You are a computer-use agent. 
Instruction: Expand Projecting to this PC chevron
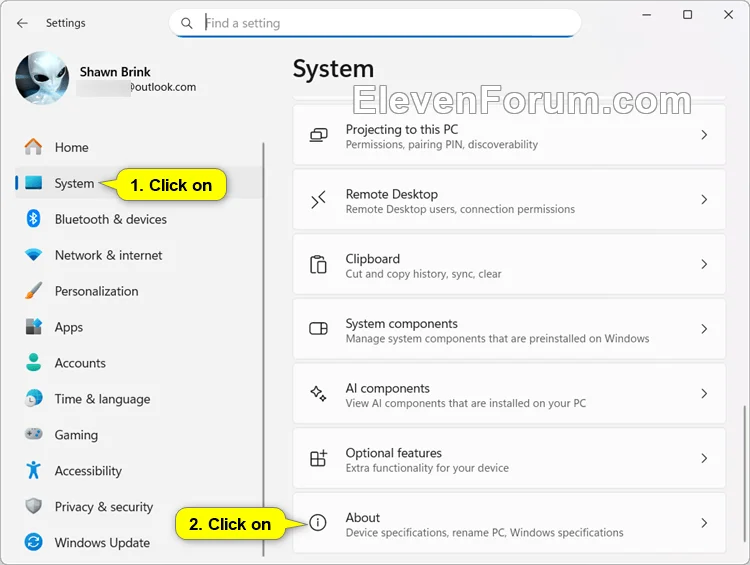[x=704, y=135]
